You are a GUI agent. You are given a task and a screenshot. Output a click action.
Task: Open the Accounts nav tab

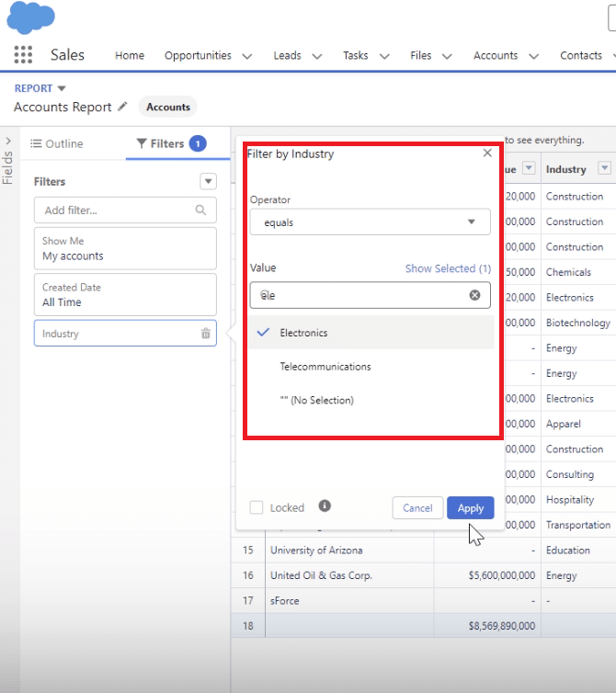pyautogui.click(x=496, y=55)
